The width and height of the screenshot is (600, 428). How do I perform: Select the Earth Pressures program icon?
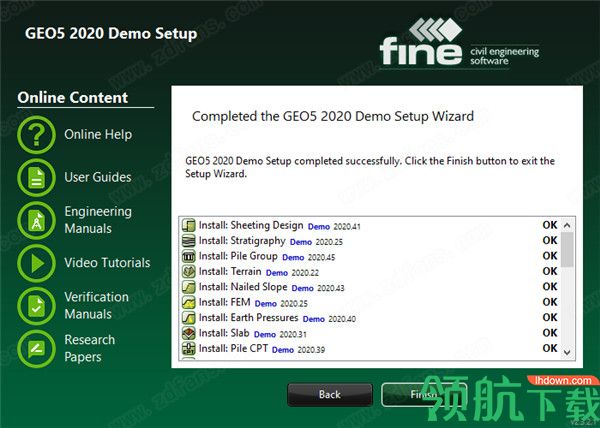[x=189, y=317]
